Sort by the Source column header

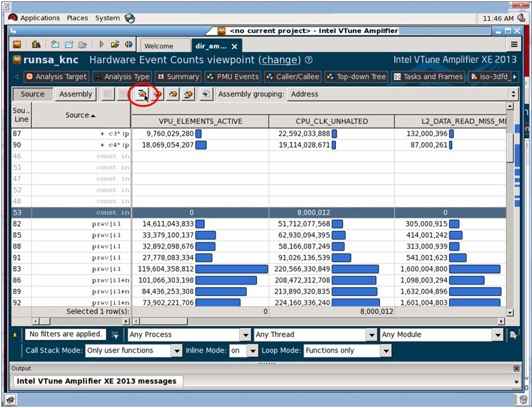pyautogui.click(x=81, y=115)
